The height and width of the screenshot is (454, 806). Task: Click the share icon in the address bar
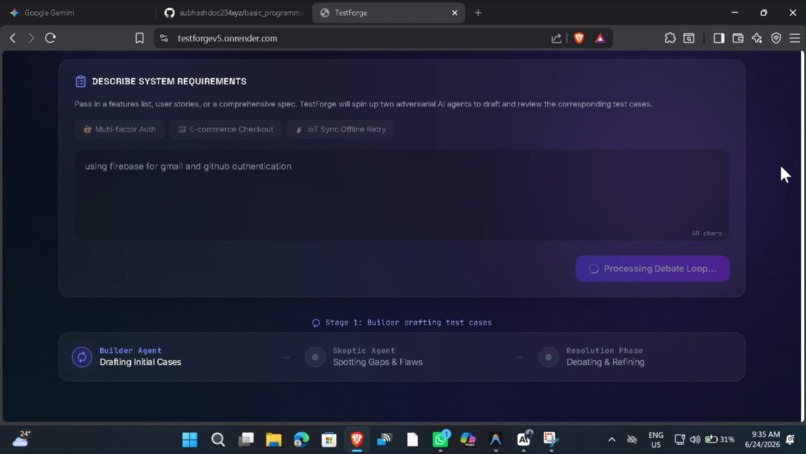[556, 38]
